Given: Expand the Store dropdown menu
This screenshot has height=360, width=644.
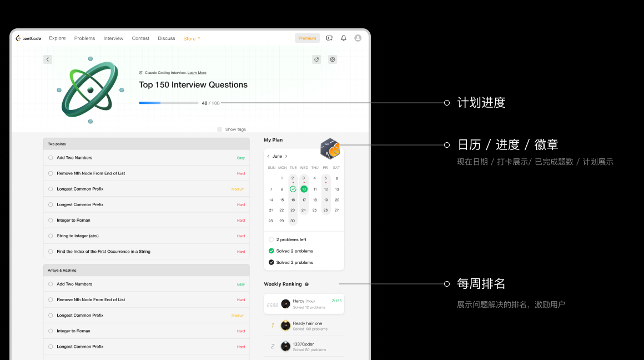Looking at the screenshot, I should [x=192, y=39].
